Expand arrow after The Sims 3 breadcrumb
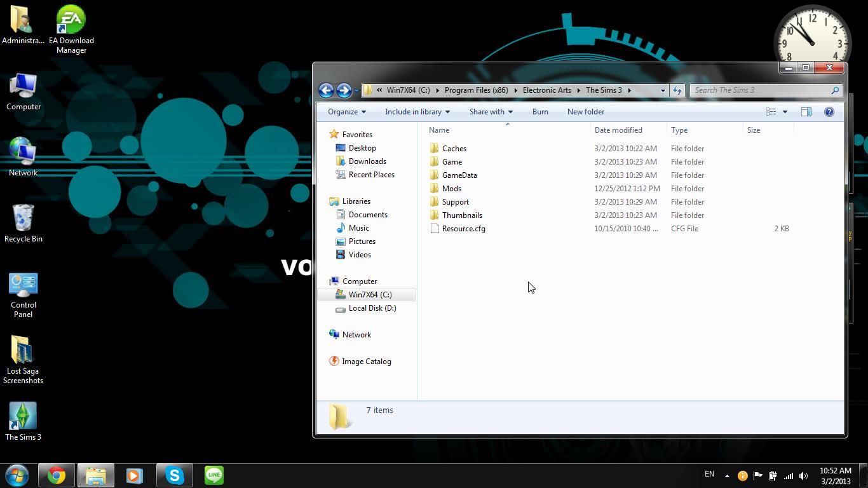Viewport: 868px width, 488px height. coord(630,90)
